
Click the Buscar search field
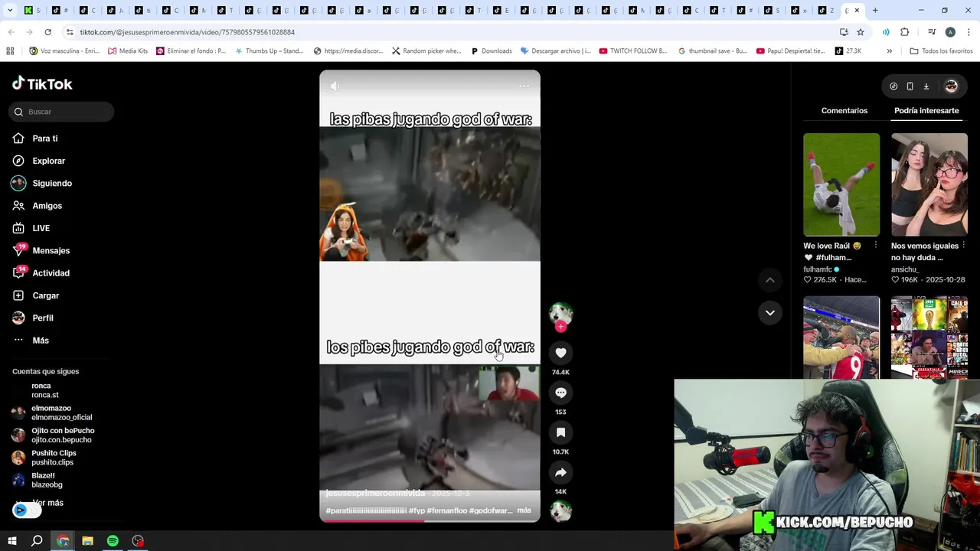coord(61,112)
